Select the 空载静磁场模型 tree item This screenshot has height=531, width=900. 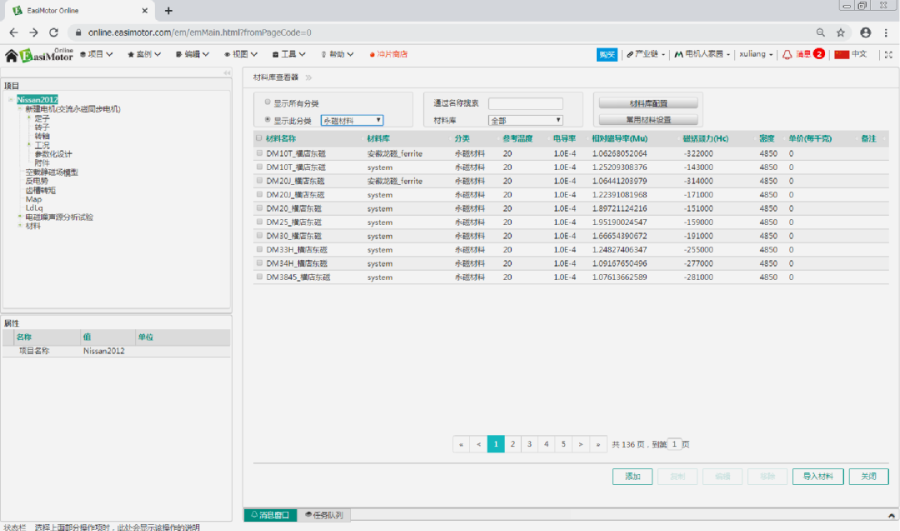(52, 172)
